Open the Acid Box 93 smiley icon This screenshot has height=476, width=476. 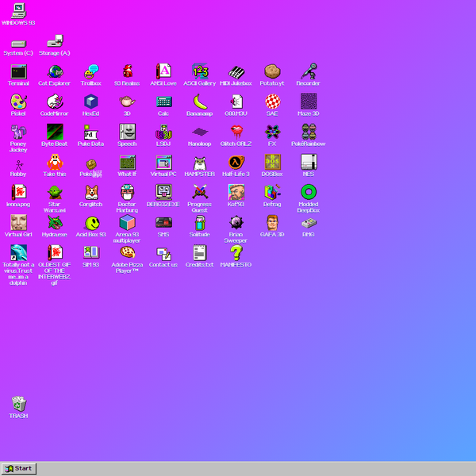(x=91, y=223)
